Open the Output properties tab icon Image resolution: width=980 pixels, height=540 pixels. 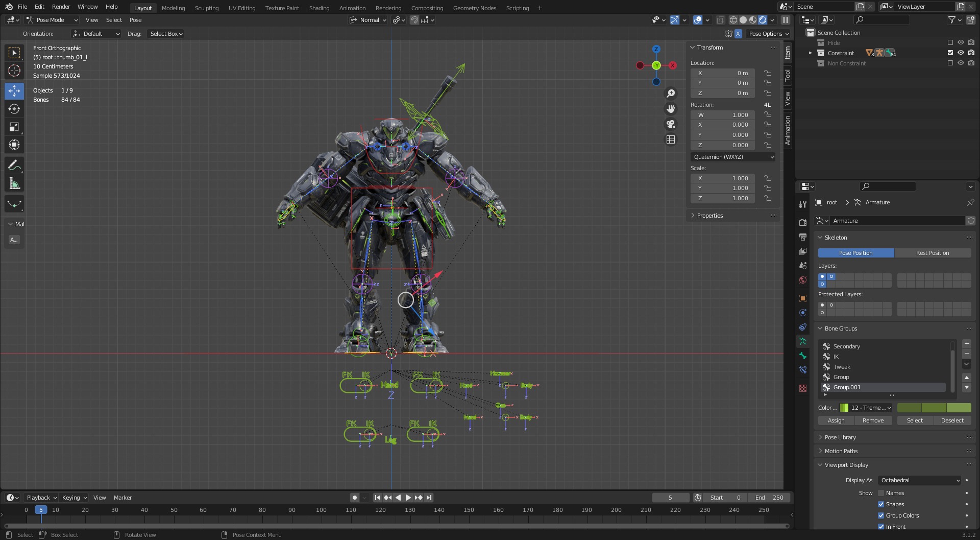(803, 237)
